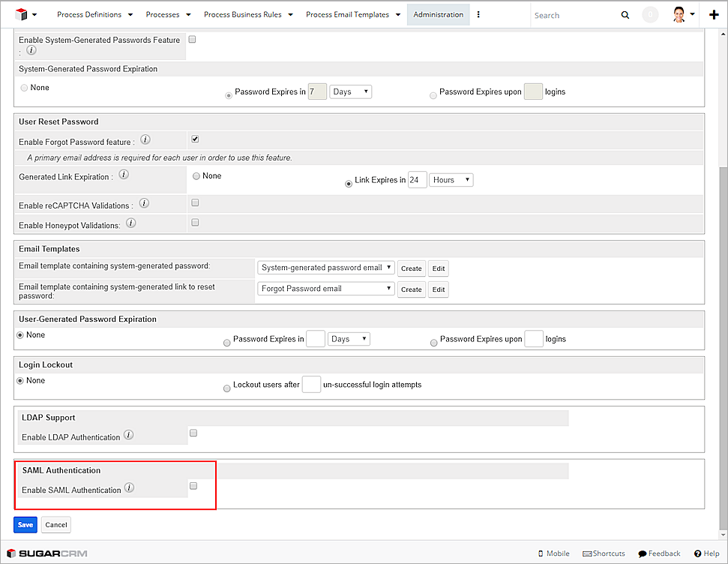The height and width of the screenshot is (564, 728).
Task: Click the Mobile footer icon link
Action: pos(553,553)
